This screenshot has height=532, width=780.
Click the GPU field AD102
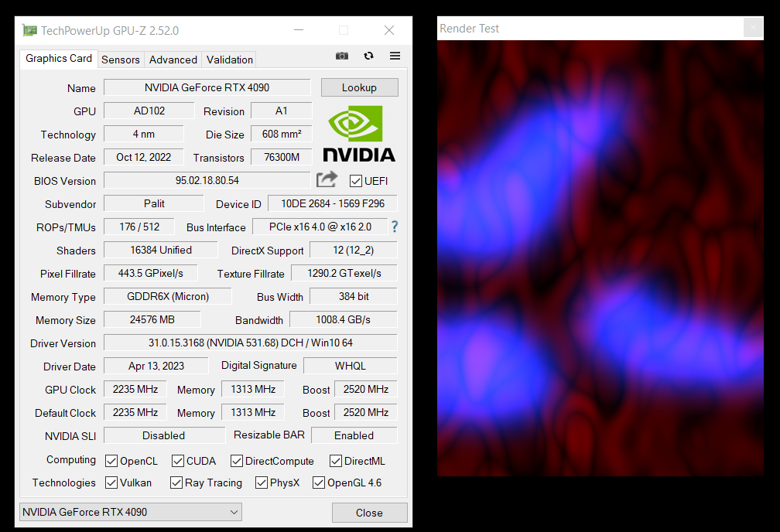149,111
